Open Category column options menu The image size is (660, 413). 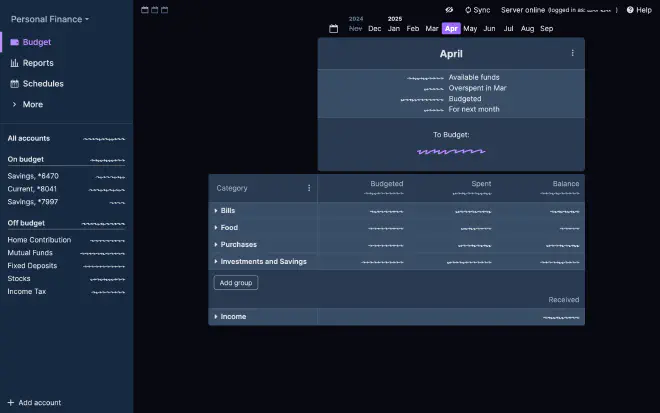(x=308, y=188)
